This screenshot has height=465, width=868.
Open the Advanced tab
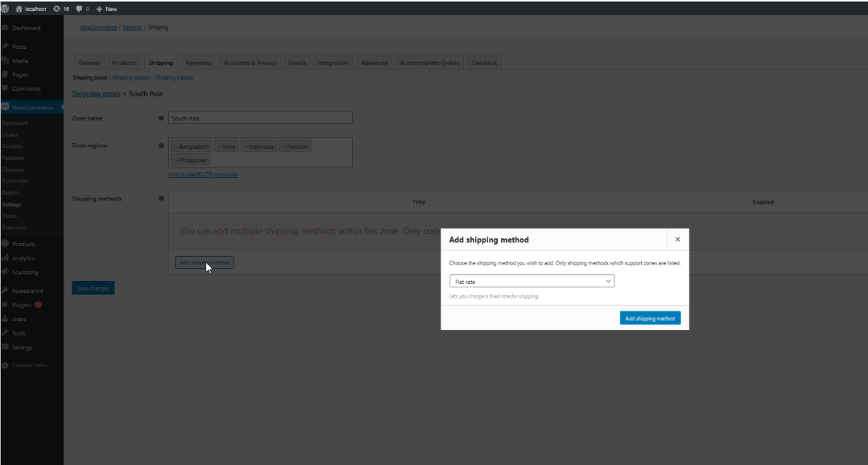pos(374,63)
